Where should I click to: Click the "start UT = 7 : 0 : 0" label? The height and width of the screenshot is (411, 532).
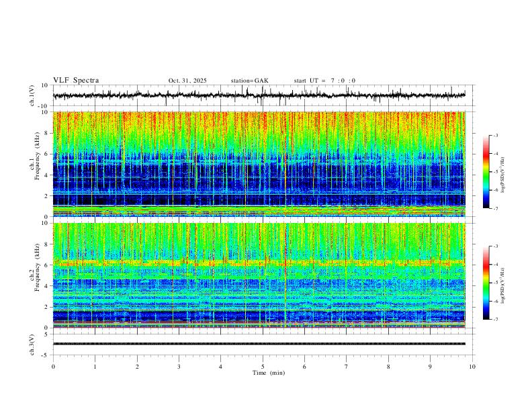(x=324, y=81)
